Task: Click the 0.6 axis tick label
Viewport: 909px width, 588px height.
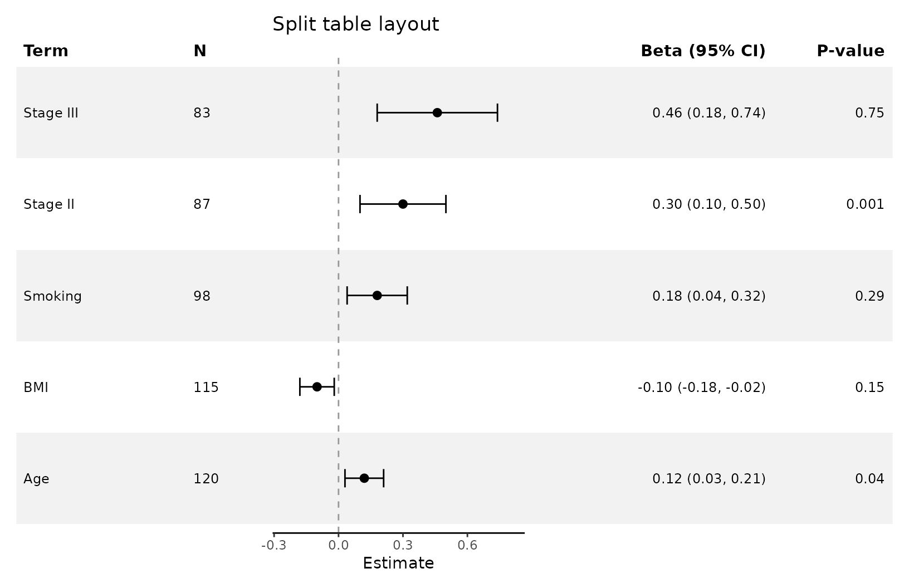Action: tap(467, 546)
